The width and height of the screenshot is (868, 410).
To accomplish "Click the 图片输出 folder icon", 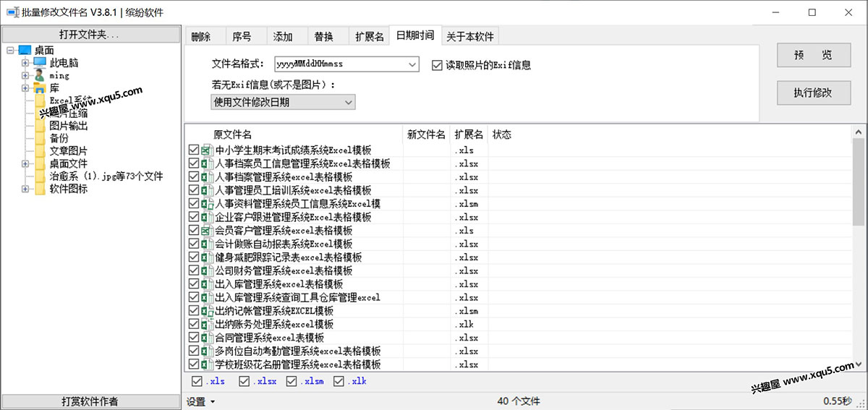I will click(x=39, y=126).
